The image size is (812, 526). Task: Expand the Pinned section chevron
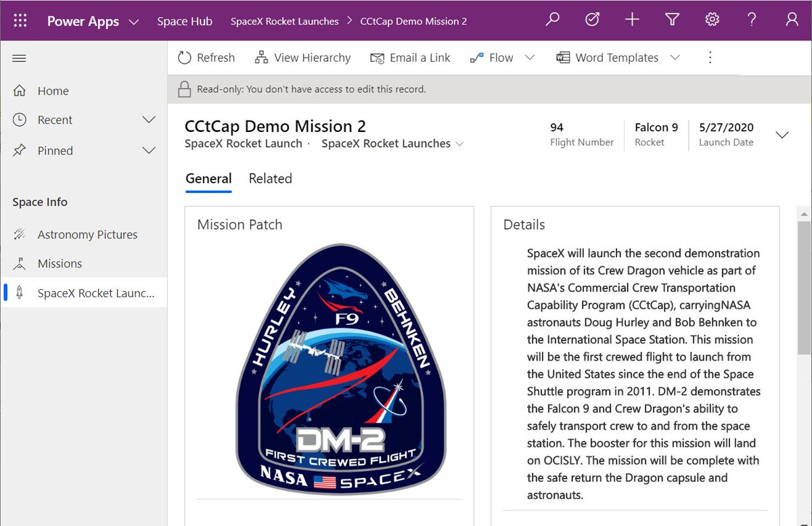150,150
